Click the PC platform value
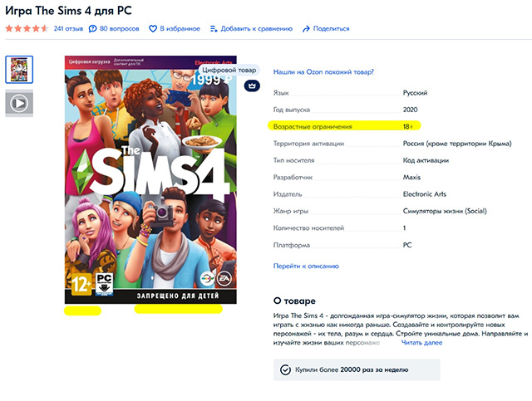Screen dimensions: 532x401 point(407,245)
